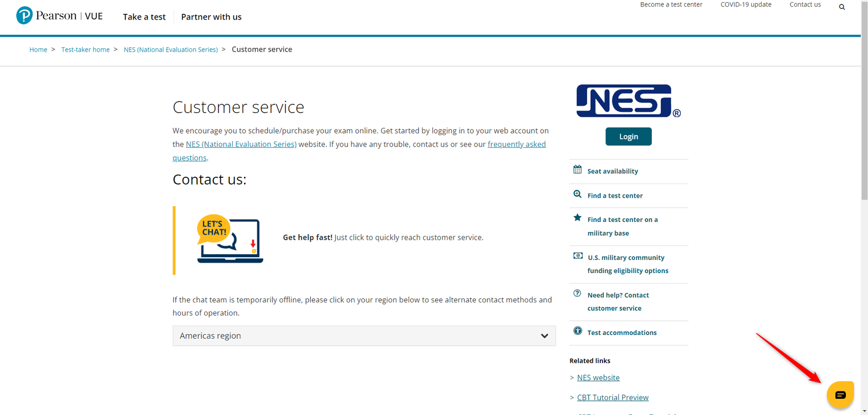Visit the NES website related link
The width and height of the screenshot is (868, 415).
[598, 378]
